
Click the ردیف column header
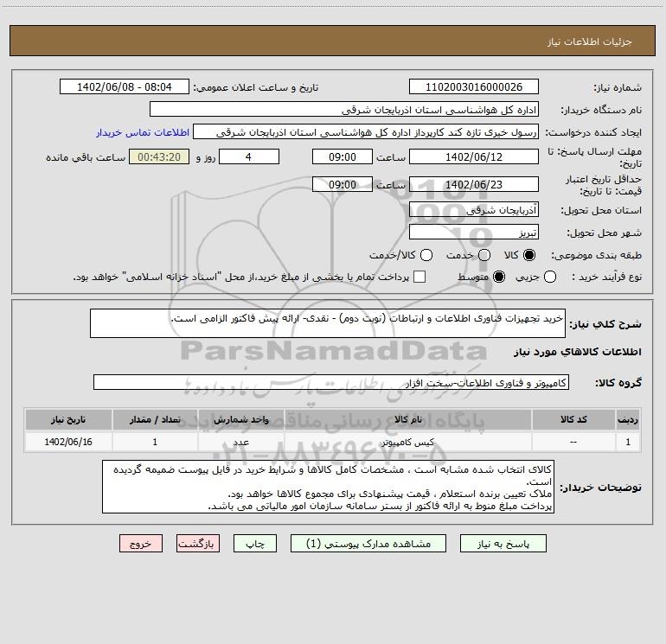click(628, 419)
